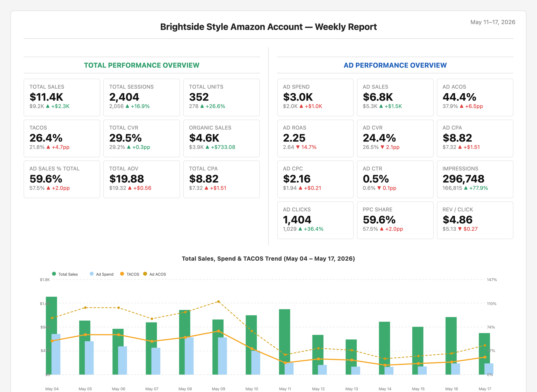
Task: Click the weekly report title heading
Action: pos(268,27)
